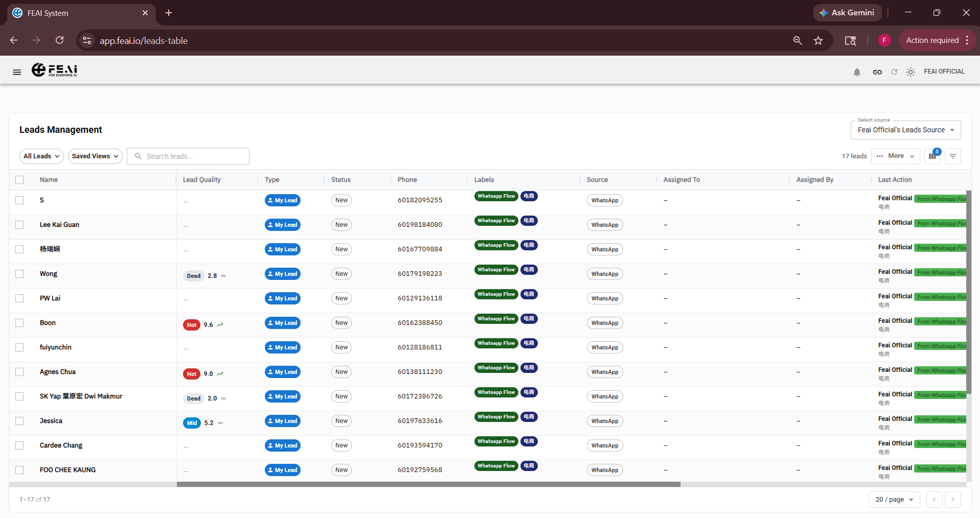Click phone number 60193594170
980x518 pixels.
pyautogui.click(x=420, y=445)
